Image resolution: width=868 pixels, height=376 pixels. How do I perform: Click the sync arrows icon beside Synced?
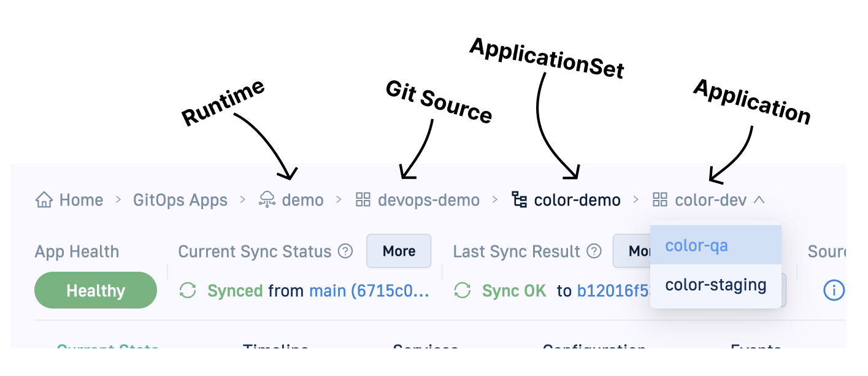pos(188,291)
